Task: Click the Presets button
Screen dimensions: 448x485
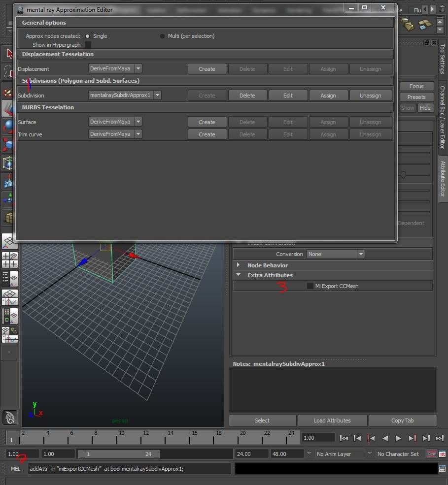Action: pyautogui.click(x=416, y=97)
